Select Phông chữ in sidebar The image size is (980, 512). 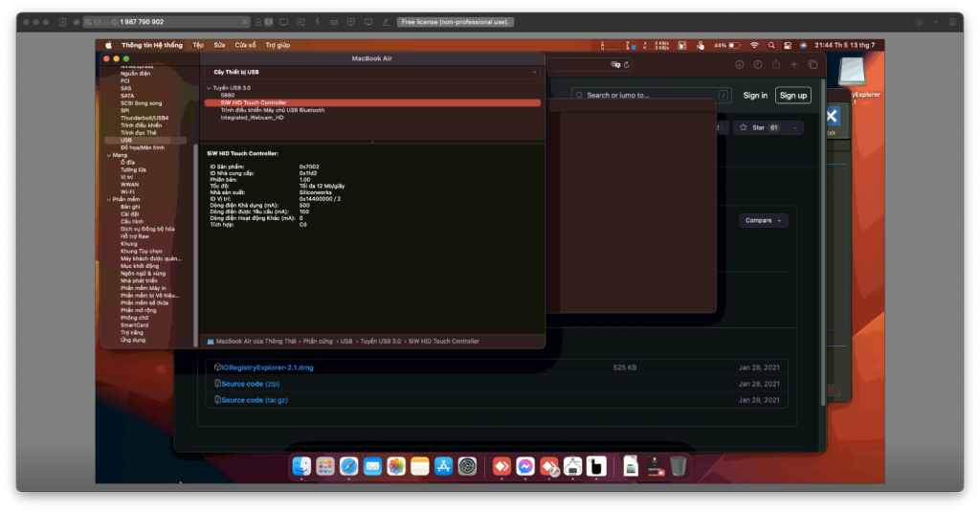(x=134, y=318)
